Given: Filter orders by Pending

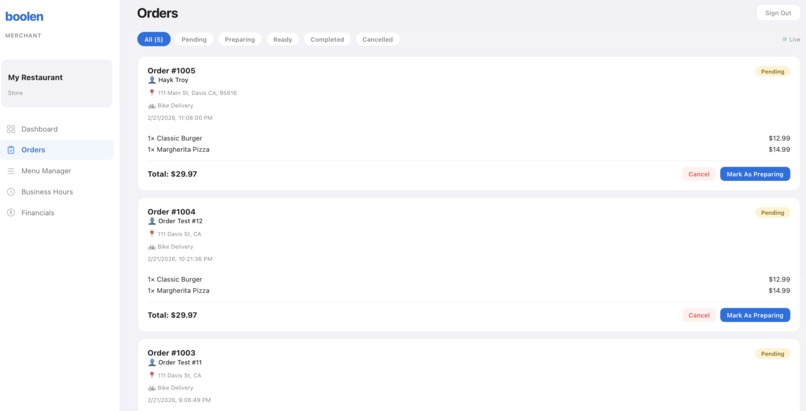Looking at the screenshot, I should (x=194, y=40).
